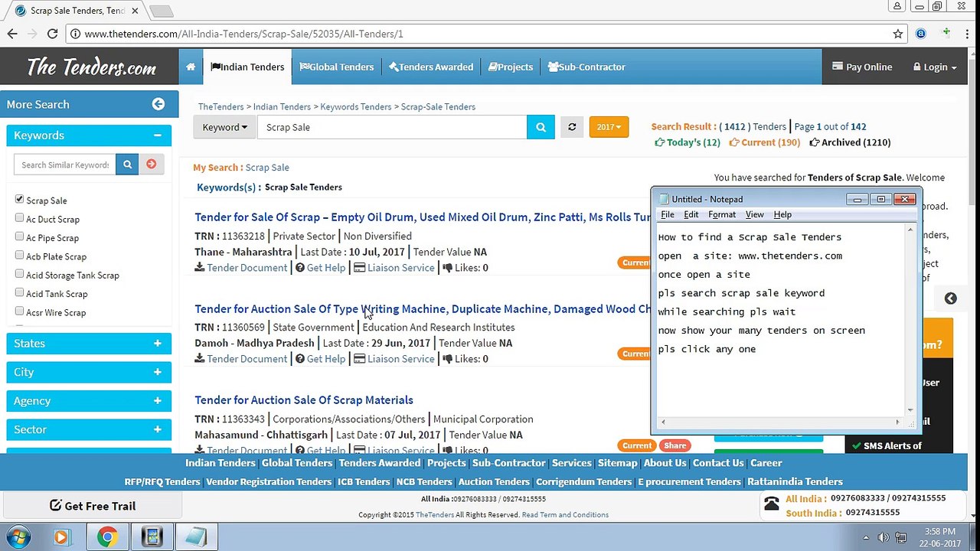Open the Login dropdown
The image size is (980, 551).
tap(935, 67)
